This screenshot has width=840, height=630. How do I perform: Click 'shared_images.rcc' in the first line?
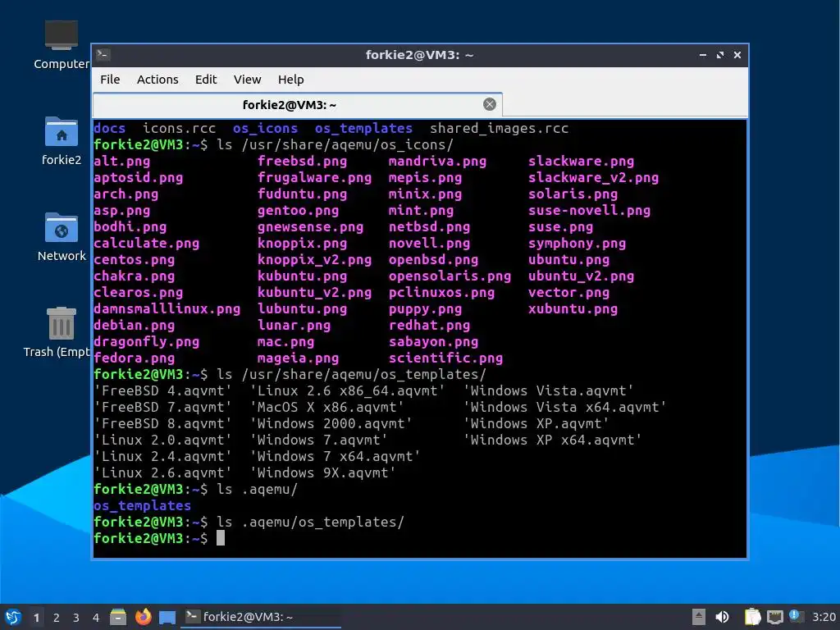click(499, 129)
